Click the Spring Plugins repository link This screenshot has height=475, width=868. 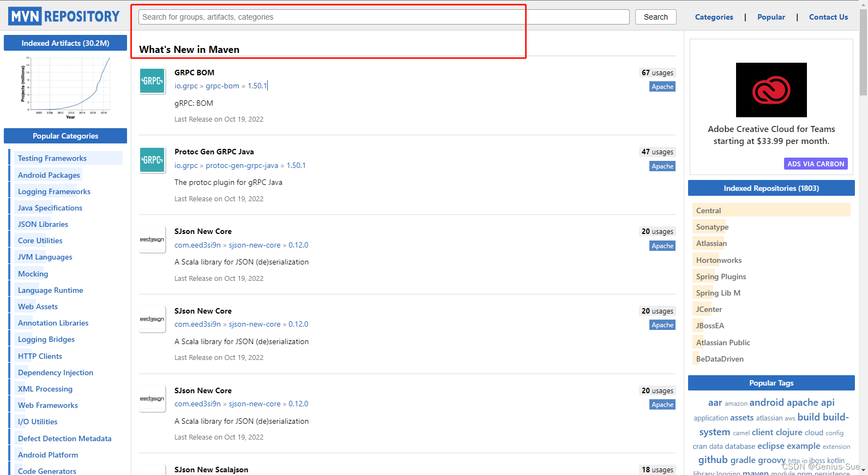click(721, 276)
